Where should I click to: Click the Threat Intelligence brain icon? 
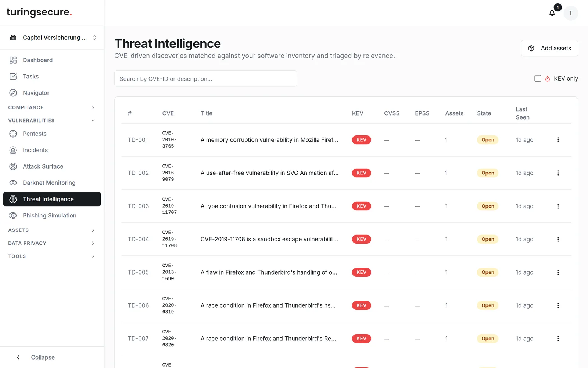tap(13, 199)
